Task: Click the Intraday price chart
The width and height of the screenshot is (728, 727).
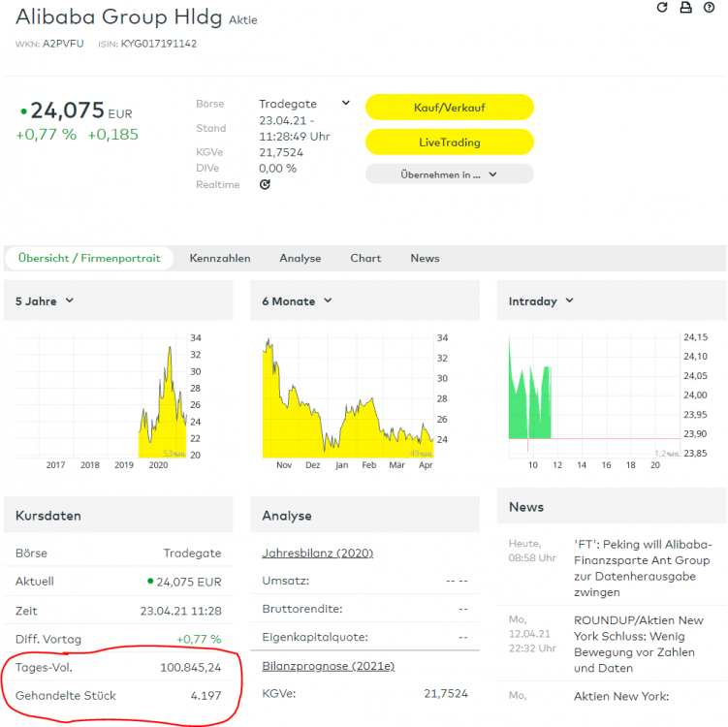Action: tap(594, 395)
